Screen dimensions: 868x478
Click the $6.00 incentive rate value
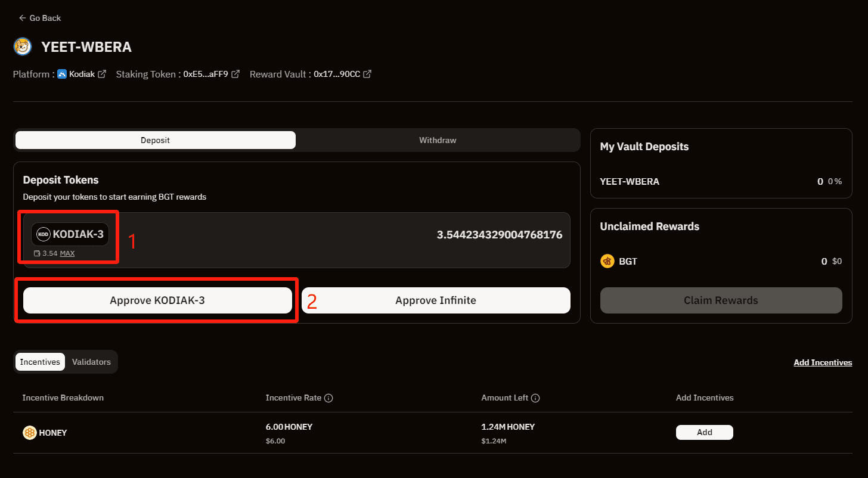[x=275, y=441]
